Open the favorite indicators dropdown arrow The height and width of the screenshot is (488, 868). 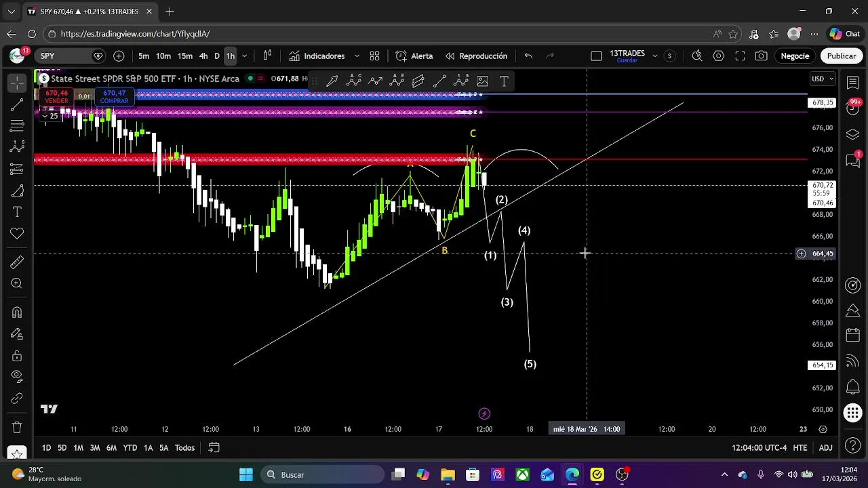[357, 56]
